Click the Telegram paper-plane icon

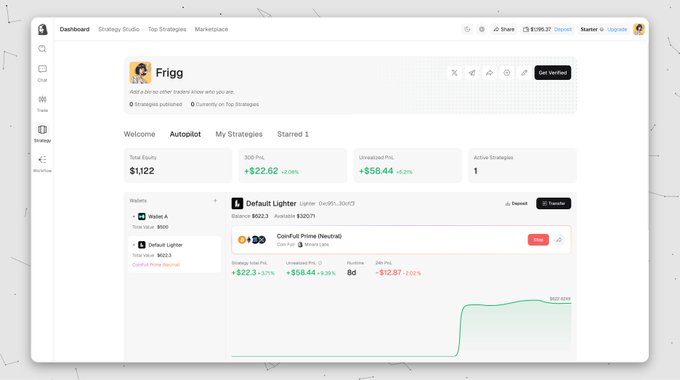coord(472,73)
